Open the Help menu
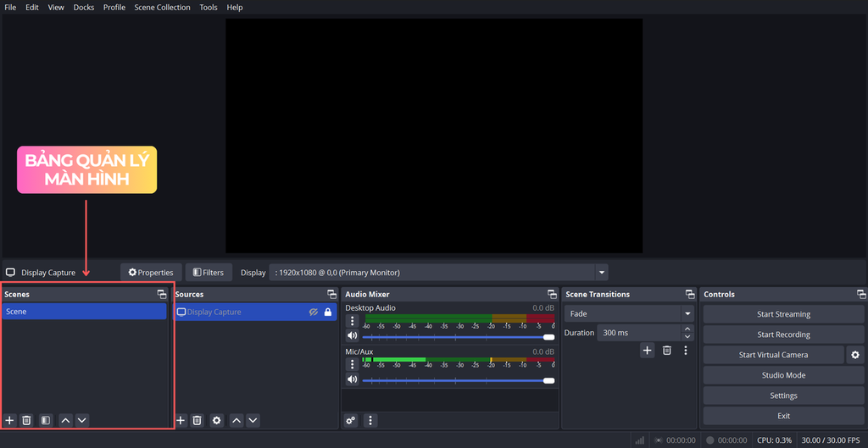 point(235,7)
